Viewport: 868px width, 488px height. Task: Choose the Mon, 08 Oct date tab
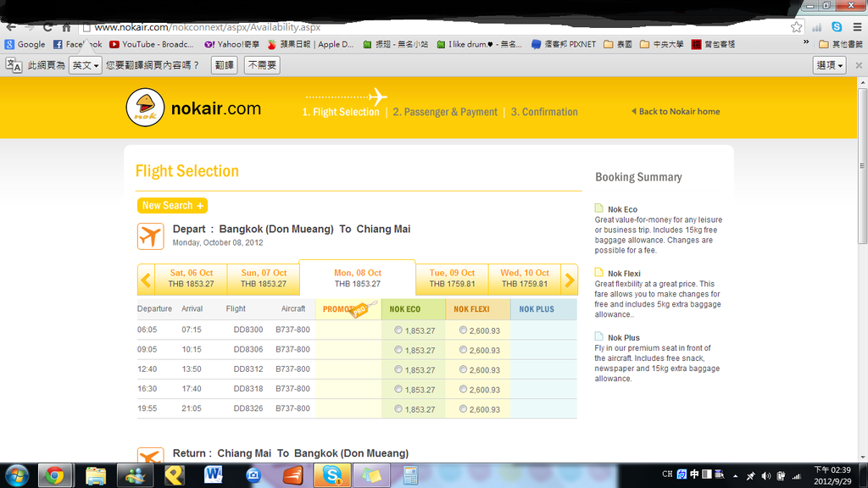[357, 278]
